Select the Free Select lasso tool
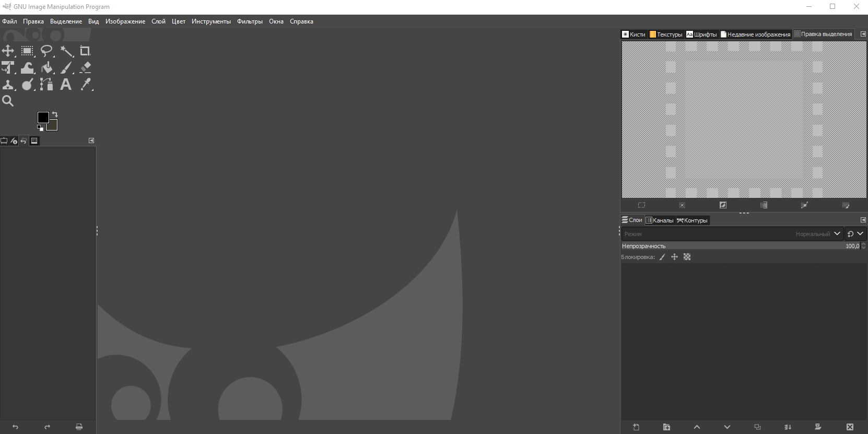The image size is (868, 434). [x=46, y=51]
